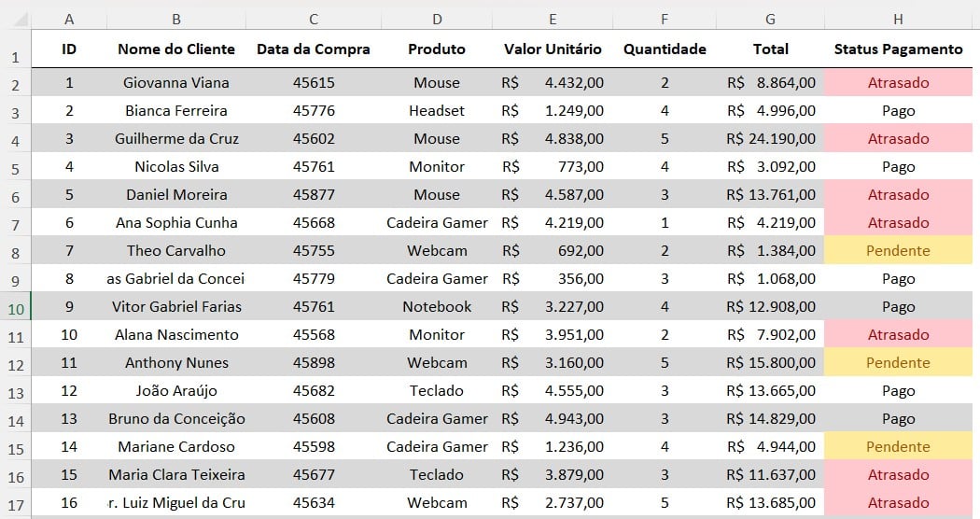
Task: Select the row 10 header
Action: tap(15, 307)
